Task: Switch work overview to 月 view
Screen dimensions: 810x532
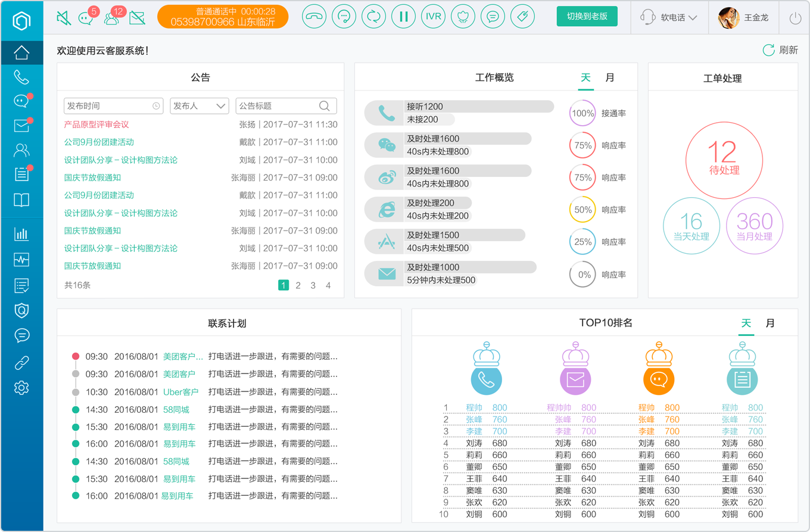Action: [609, 77]
